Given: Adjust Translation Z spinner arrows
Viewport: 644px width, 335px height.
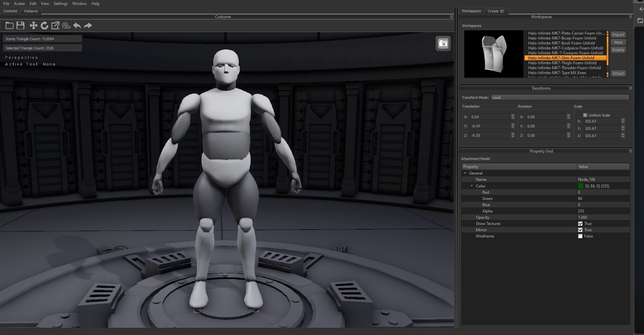Looking at the screenshot, I should (x=512, y=135).
